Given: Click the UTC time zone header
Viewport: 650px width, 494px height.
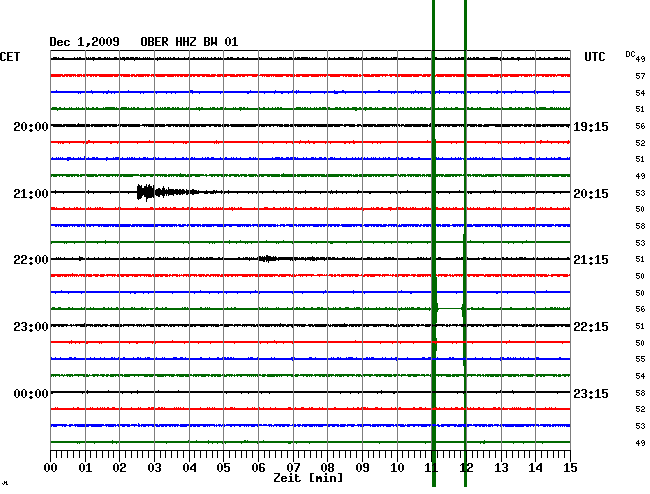Looking at the screenshot, I should [x=594, y=57].
